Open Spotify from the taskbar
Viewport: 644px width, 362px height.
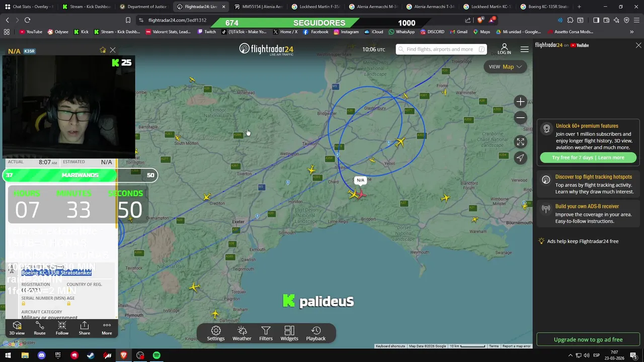coord(156,355)
